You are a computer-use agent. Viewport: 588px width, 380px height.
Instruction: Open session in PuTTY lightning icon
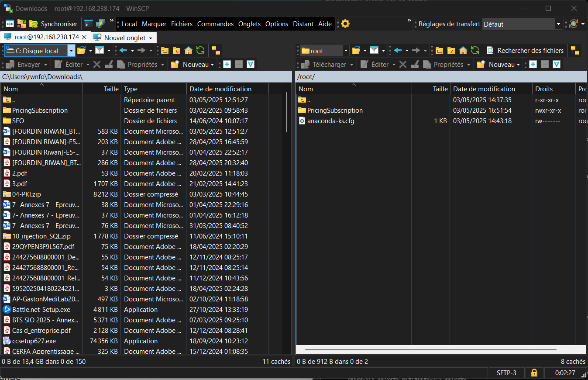pos(100,24)
